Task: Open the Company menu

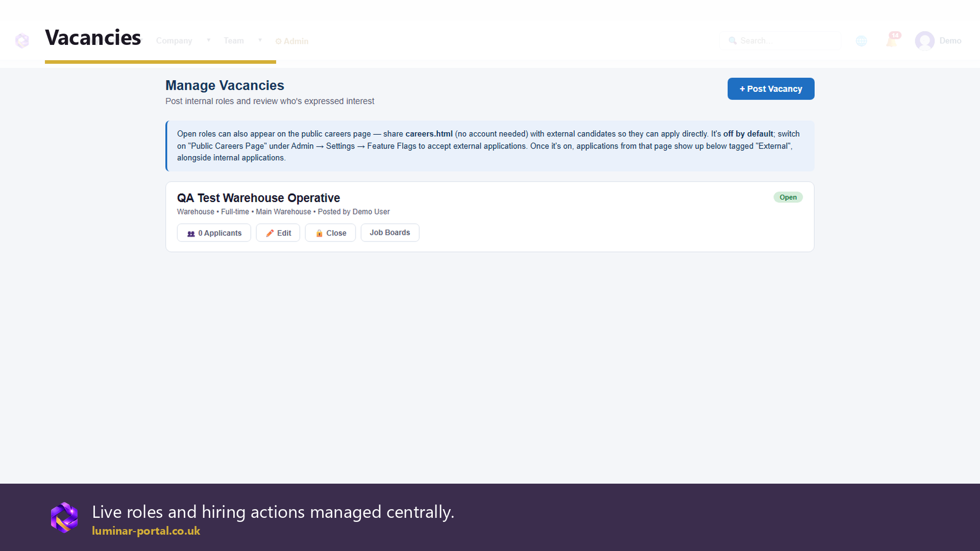Action: click(174, 41)
